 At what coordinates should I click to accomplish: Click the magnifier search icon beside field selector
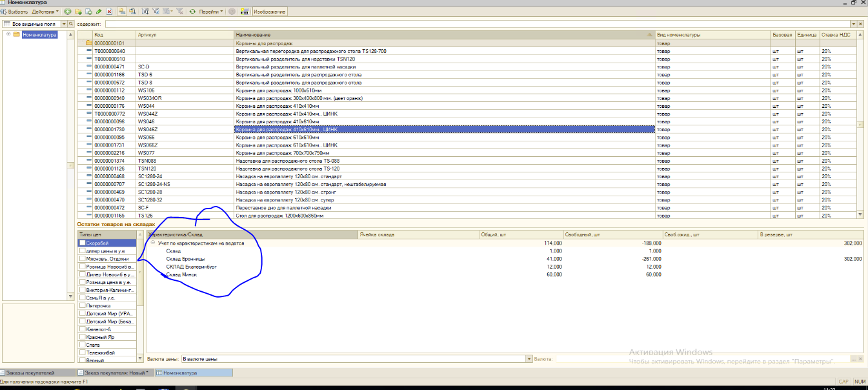(x=72, y=24)
